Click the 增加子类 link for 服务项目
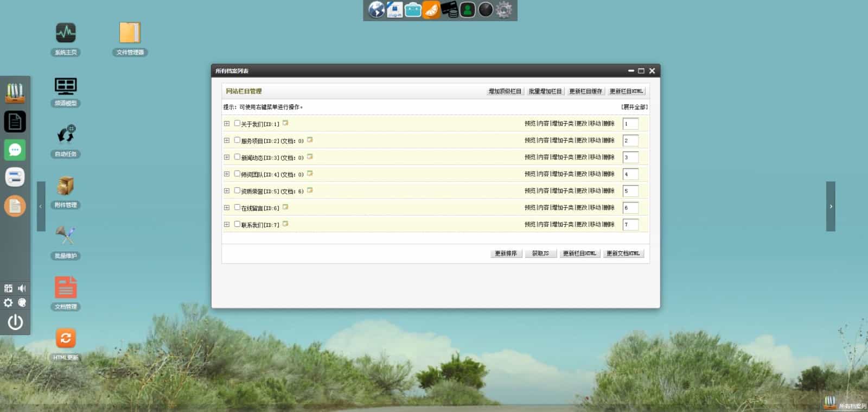Image resolution: width=868 pixels, height=412 pixels. [x=563, y=141]
